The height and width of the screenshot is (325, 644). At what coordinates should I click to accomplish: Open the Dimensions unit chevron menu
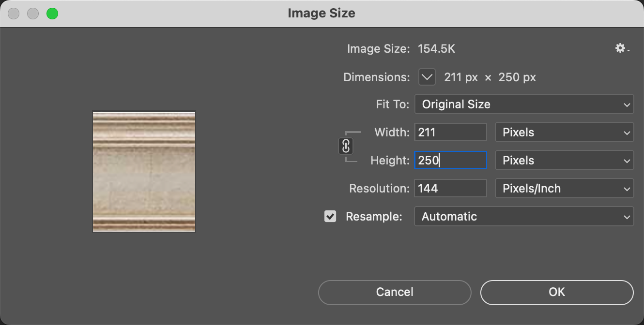(427, 77)
